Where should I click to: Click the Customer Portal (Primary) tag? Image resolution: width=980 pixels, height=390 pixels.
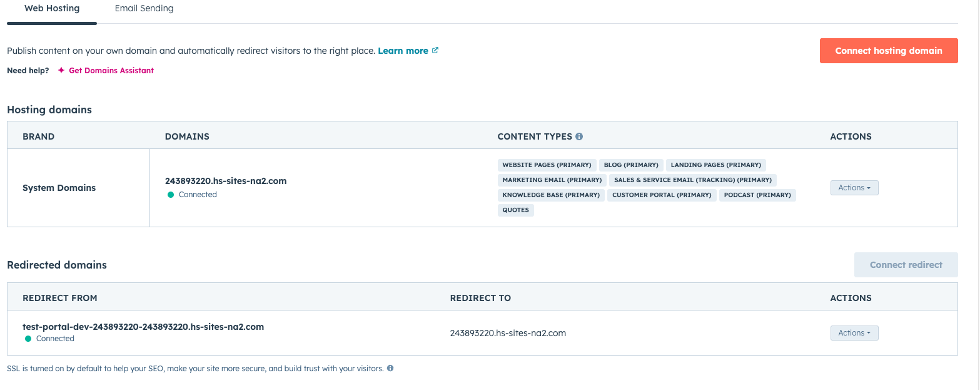pos(662,195)
